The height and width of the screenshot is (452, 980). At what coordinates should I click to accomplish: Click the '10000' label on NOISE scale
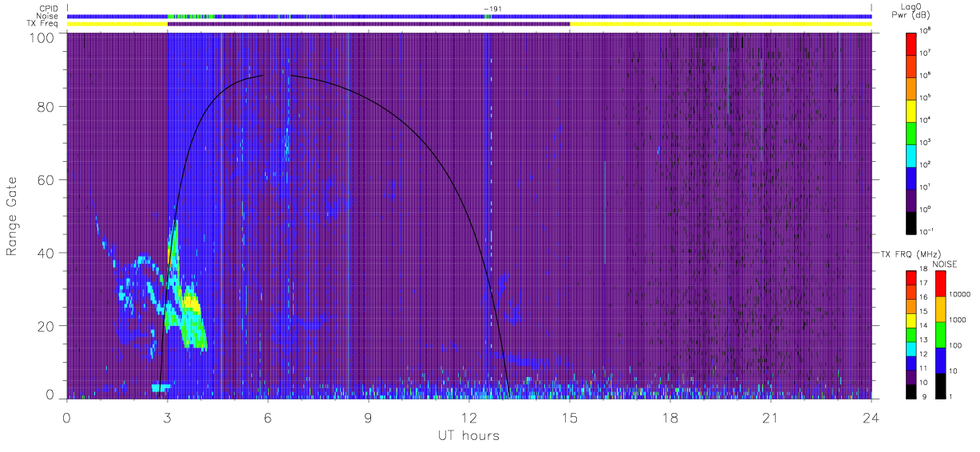click(x=959, y=296)
